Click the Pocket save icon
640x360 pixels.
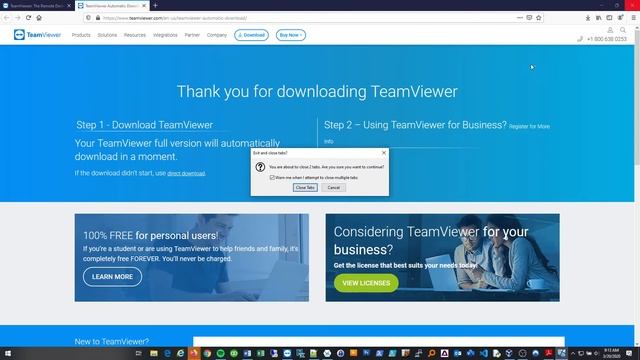pyautogui.click(x=529, y=18)
